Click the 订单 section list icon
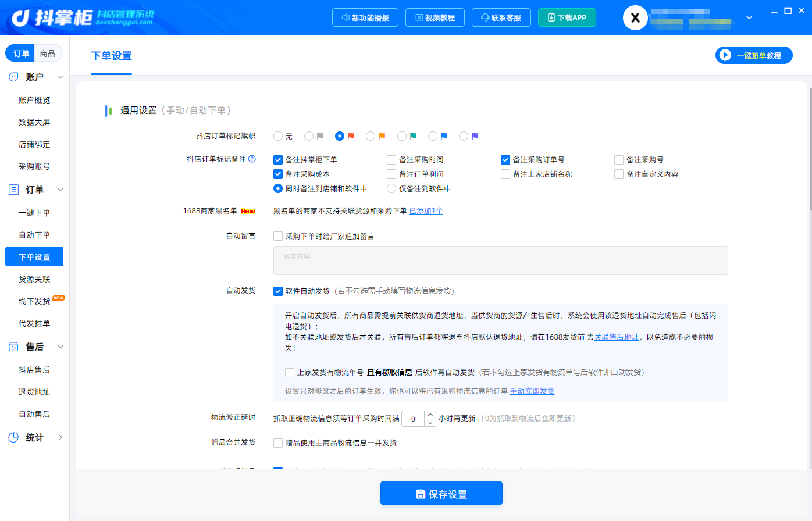Viewport: 812px width, 521px height. click(13, 190)
